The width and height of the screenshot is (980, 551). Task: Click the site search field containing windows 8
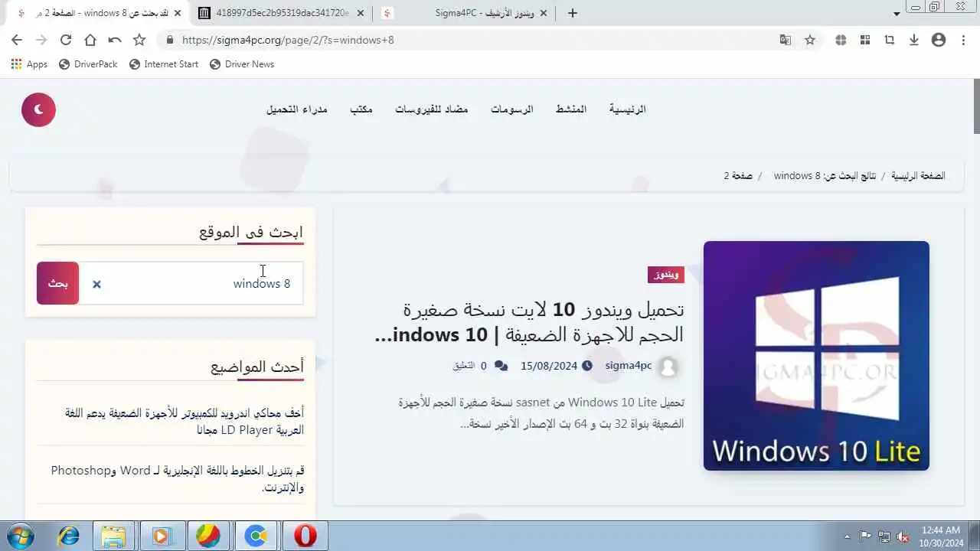191,283
